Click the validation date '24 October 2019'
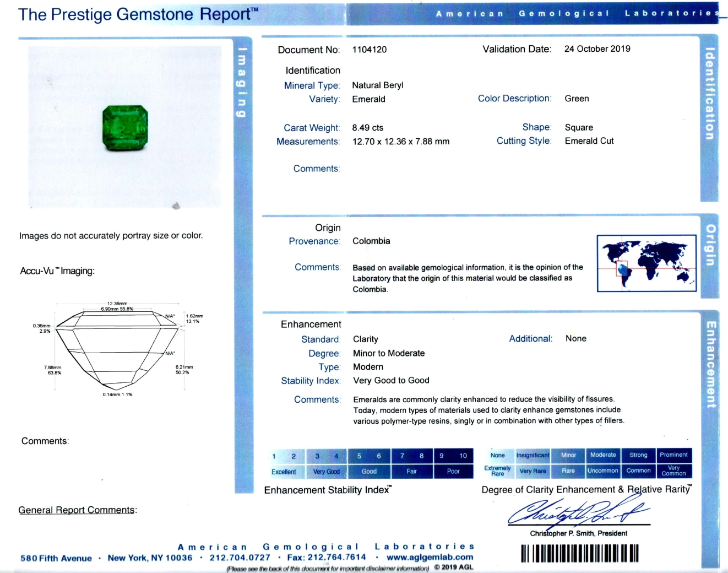Screen dimensions: 728x573 point(597,49)
